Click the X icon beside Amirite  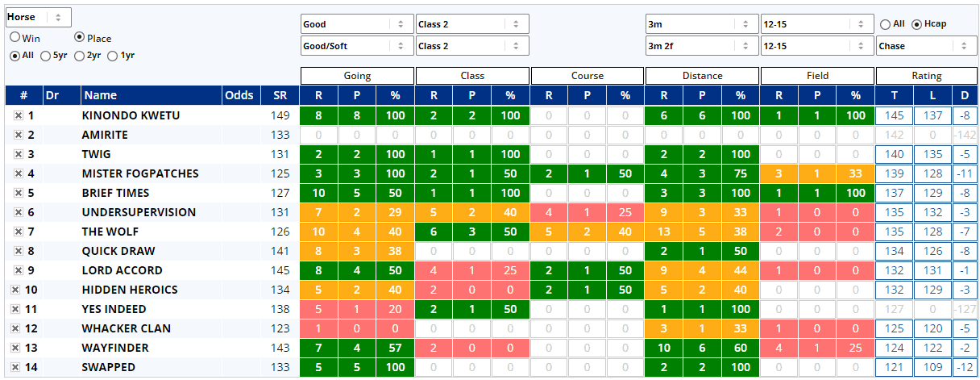point(18,136)
